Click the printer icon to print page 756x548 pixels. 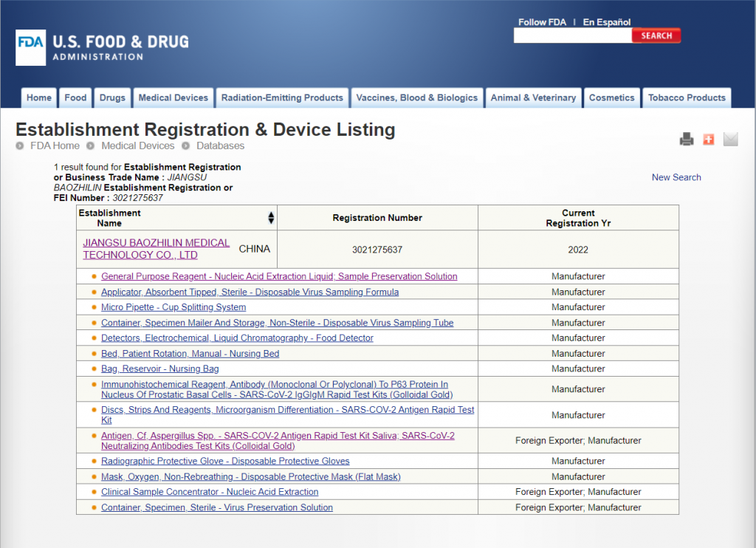687,139
